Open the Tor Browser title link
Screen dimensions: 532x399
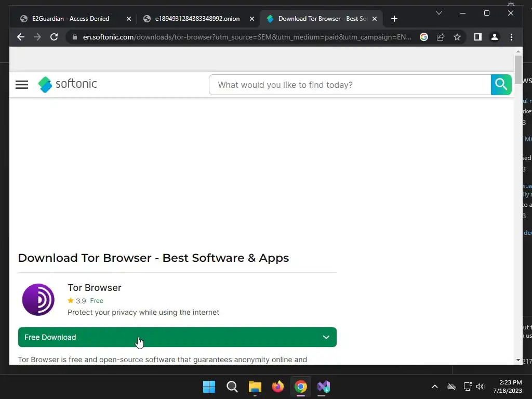pyautogui.click(x=95, y=288)
